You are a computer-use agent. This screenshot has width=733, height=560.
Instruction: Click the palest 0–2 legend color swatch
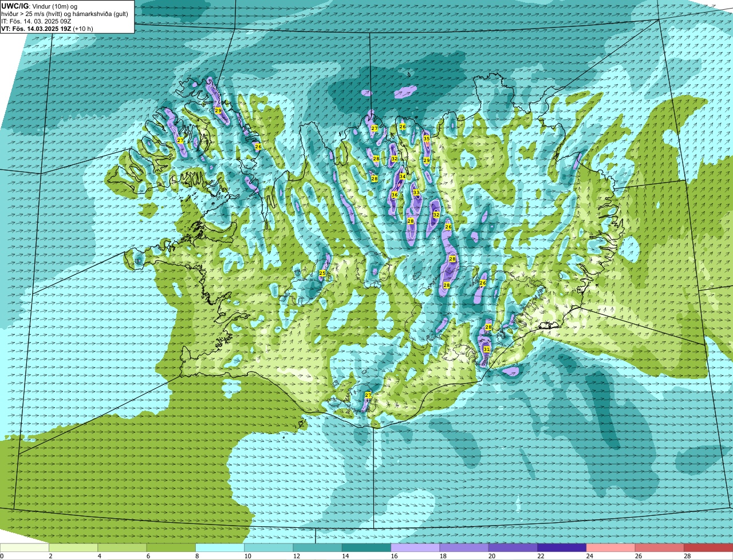click(x=25, y=547)
